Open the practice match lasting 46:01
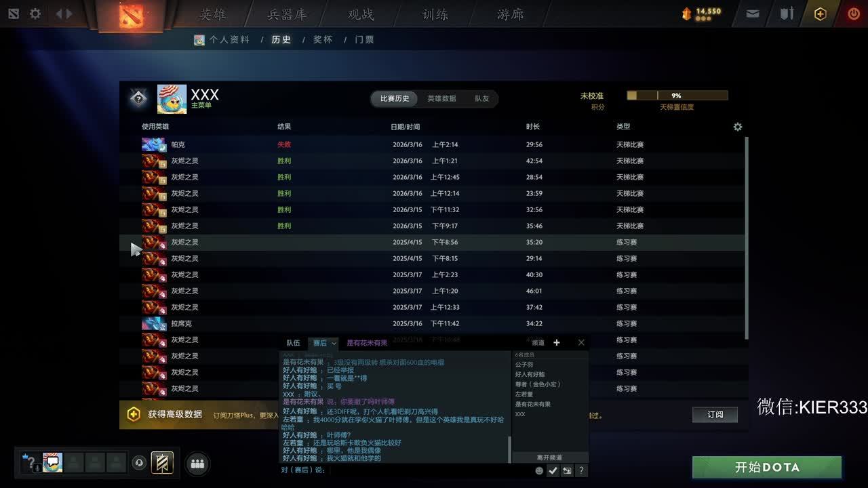Image resolution: width=868 pixels, height=488 pixels. pyautogui.click(x=433, y=291)
